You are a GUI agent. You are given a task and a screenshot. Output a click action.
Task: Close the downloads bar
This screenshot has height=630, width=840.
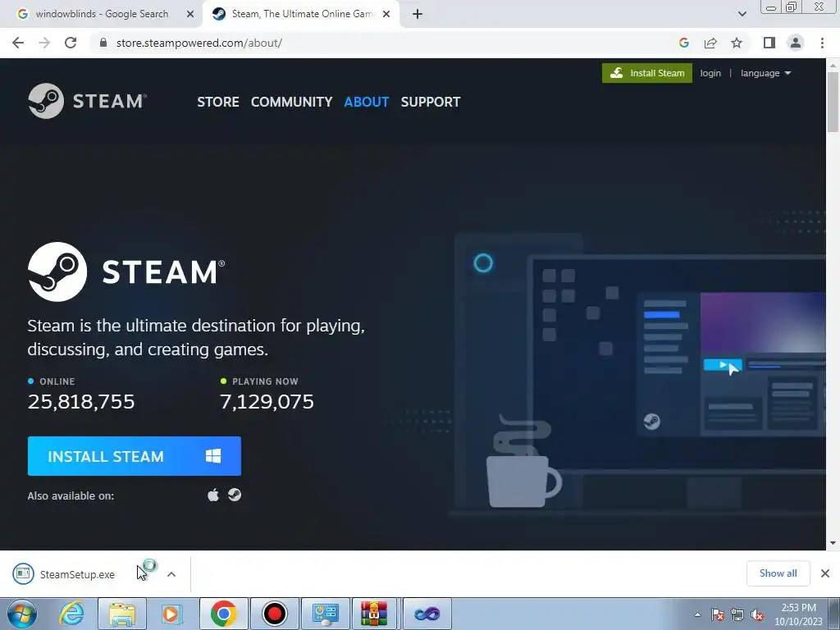pos(825,573)
